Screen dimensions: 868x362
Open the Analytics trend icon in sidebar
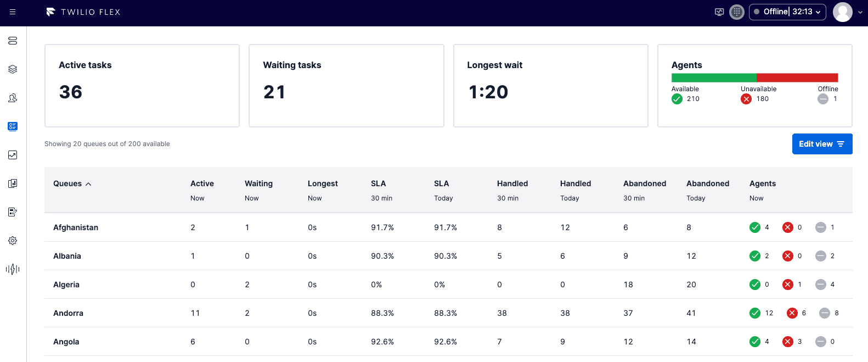tap(12, 155)
